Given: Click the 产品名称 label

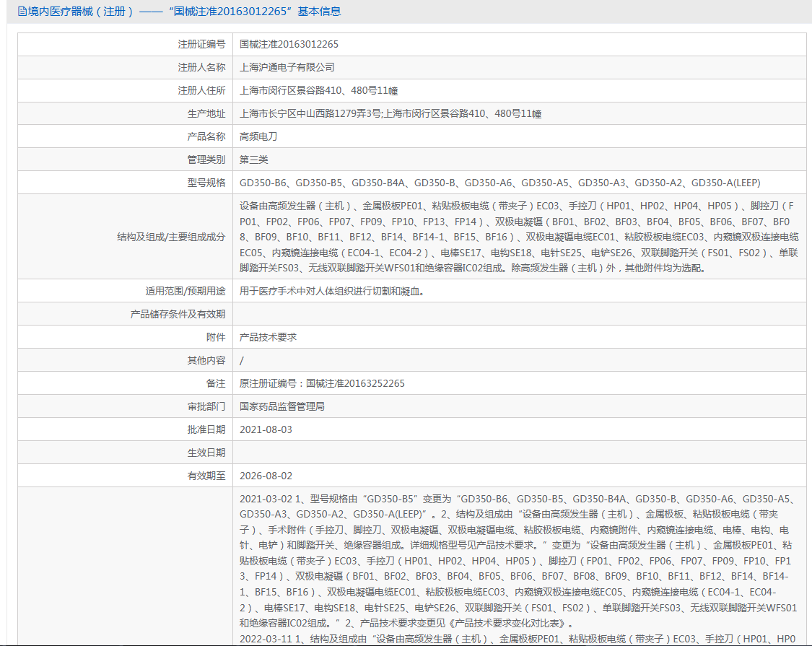Looking at the screenshot, I should (x=206, y=136).
